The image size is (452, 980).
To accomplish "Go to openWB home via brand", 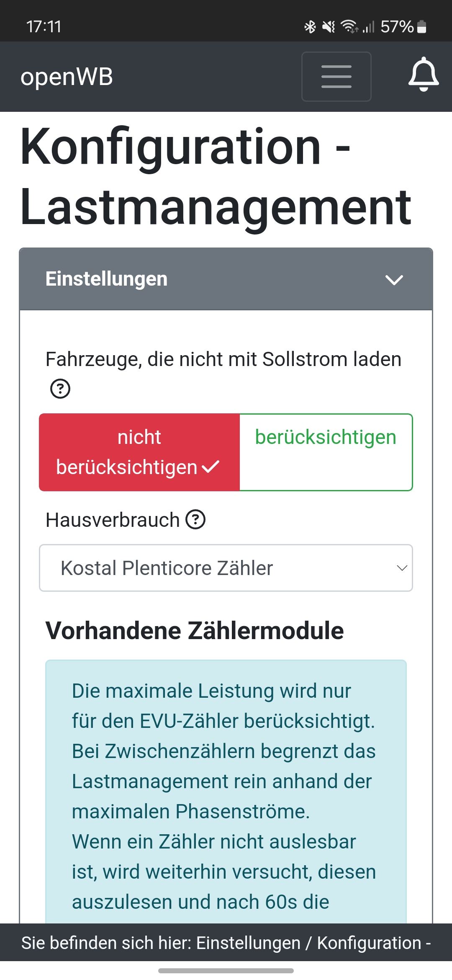I will [67, 77].
